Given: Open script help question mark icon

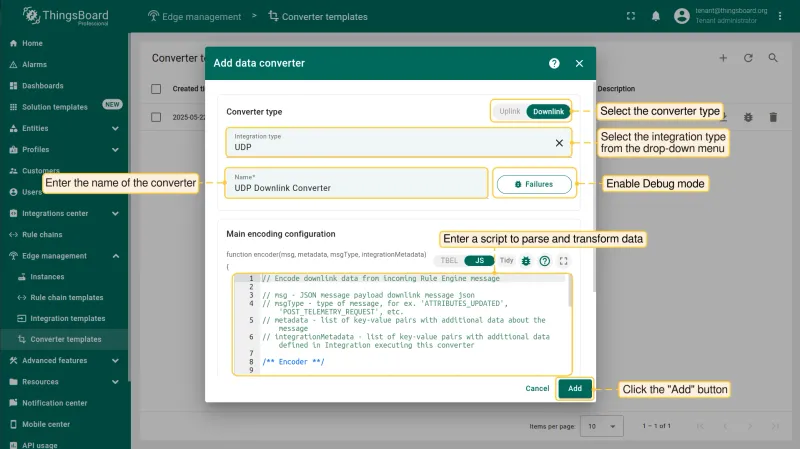Looking at the screenshot, I should click(x=545, y=261).
